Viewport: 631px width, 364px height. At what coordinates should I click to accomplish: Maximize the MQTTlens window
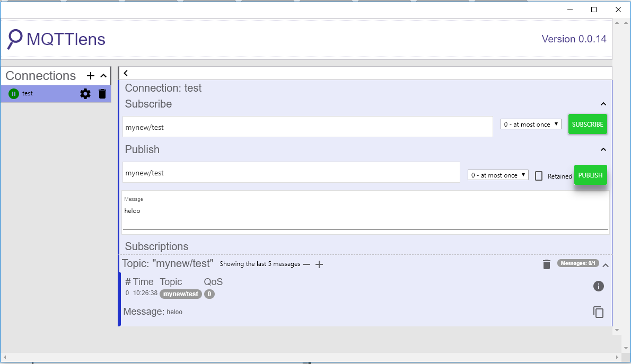[x=593, y=10]
